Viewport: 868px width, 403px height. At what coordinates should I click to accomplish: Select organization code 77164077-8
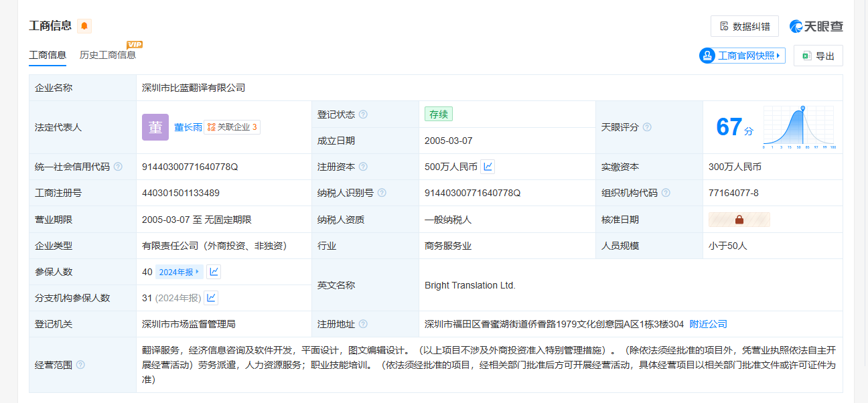point(733,193)
